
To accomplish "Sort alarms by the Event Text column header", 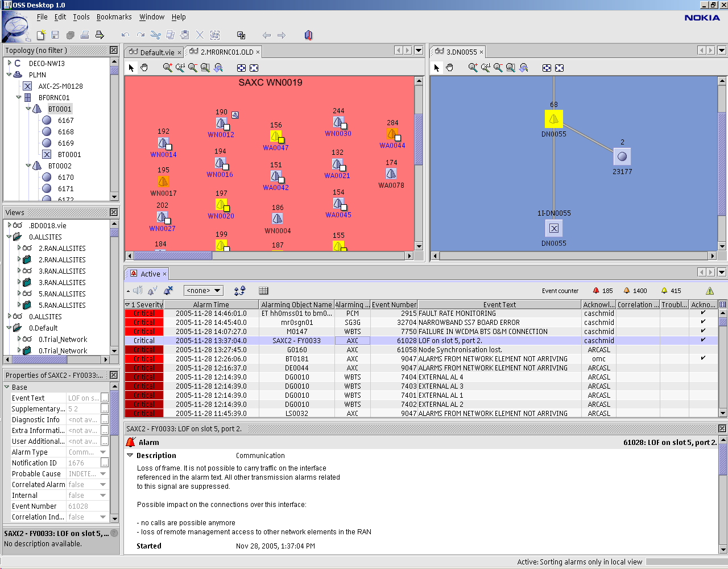I will [499, 304].
